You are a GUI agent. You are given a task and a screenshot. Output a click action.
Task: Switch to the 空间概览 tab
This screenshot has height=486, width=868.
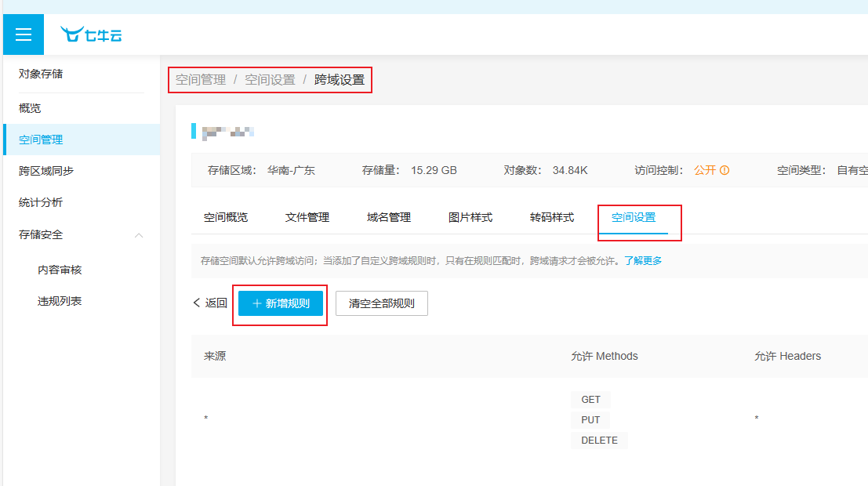[x=226, y=217]
